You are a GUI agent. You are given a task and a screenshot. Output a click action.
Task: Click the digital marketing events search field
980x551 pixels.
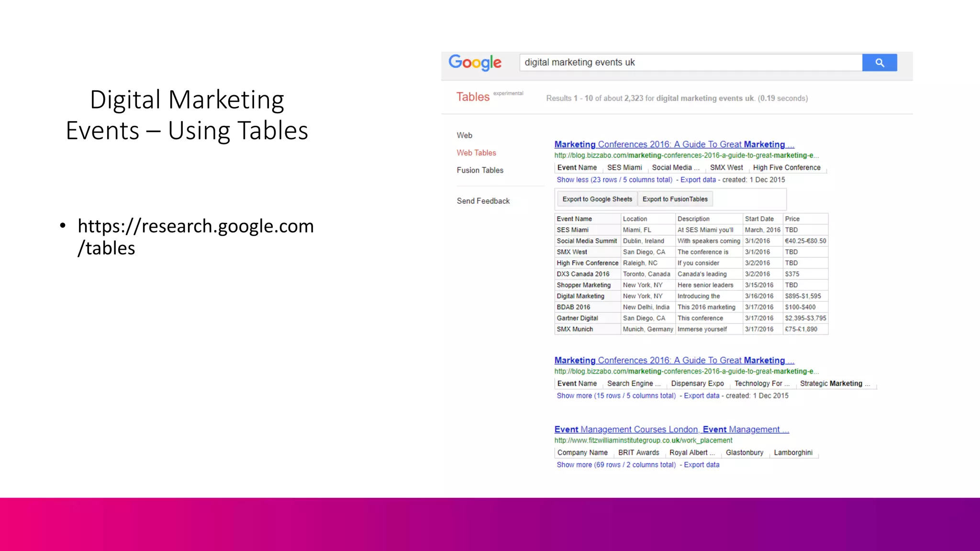click(x=690, y=63)
